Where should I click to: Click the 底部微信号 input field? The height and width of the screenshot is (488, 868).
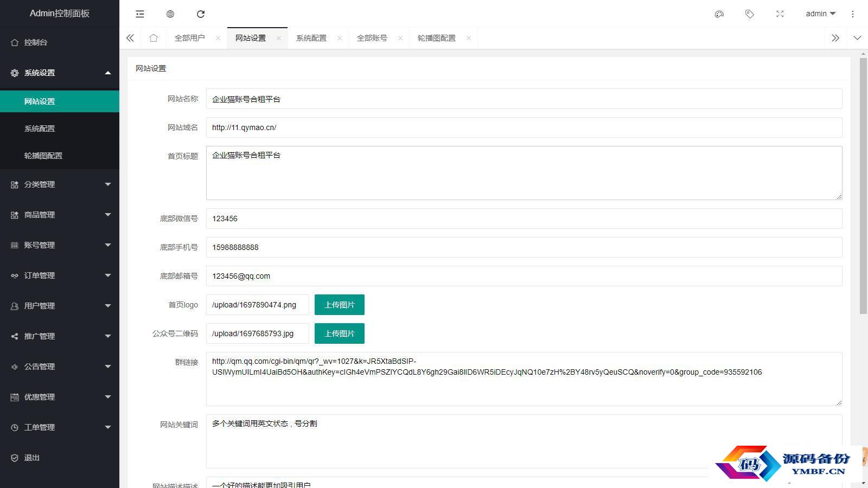pos(524,219)
